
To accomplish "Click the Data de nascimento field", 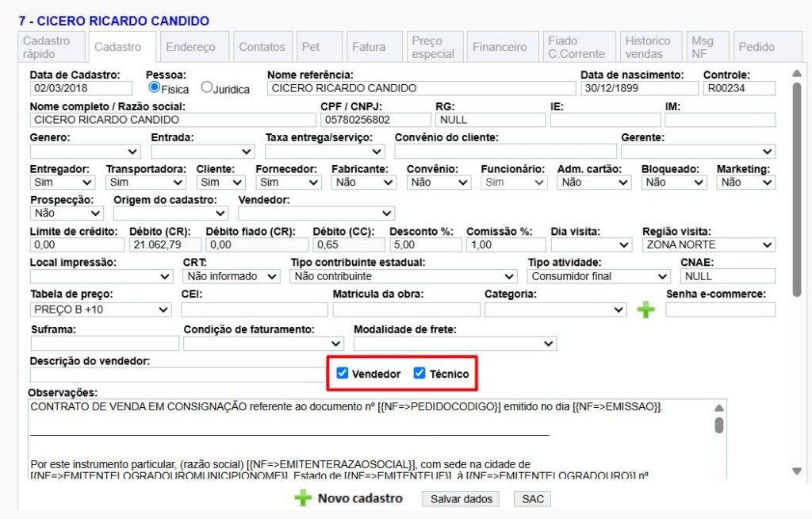I will pyautogui.click(x=639, y=88).
